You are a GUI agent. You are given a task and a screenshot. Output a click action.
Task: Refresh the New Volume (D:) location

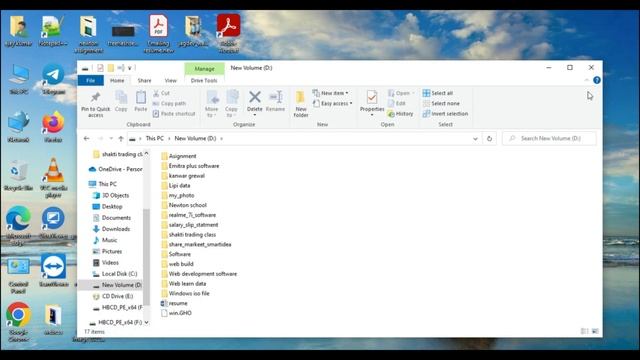(489, 138)
